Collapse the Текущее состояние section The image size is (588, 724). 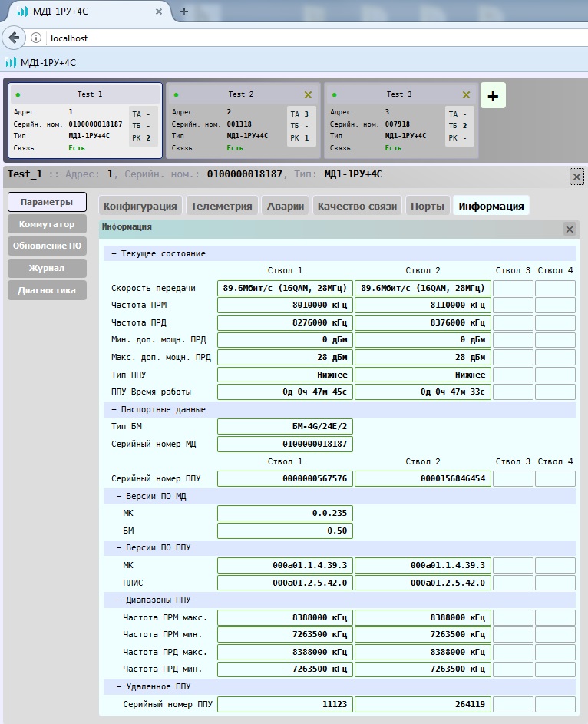coord(339,253)
